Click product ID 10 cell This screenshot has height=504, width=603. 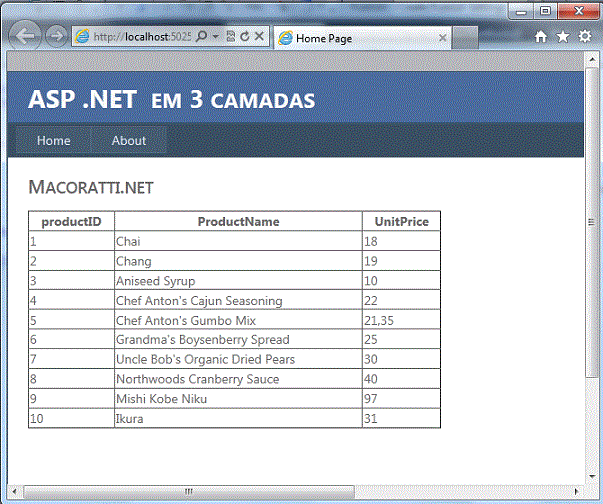tap(71, 418)
